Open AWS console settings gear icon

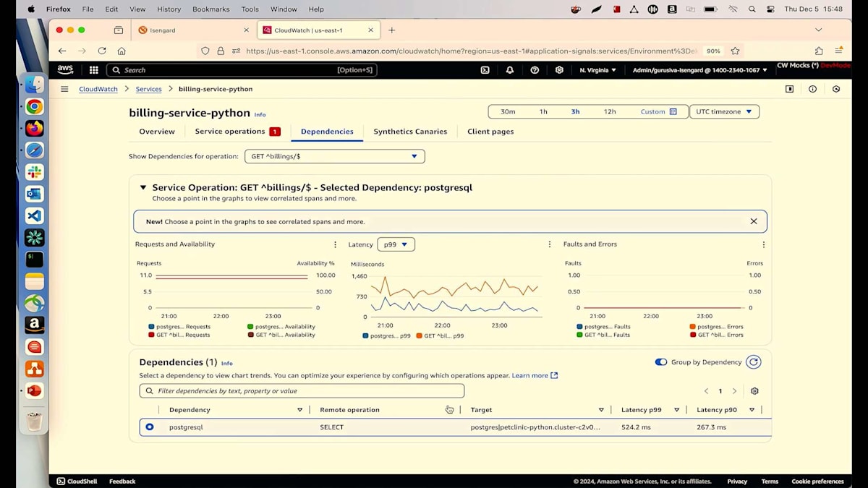coord(559,70)
